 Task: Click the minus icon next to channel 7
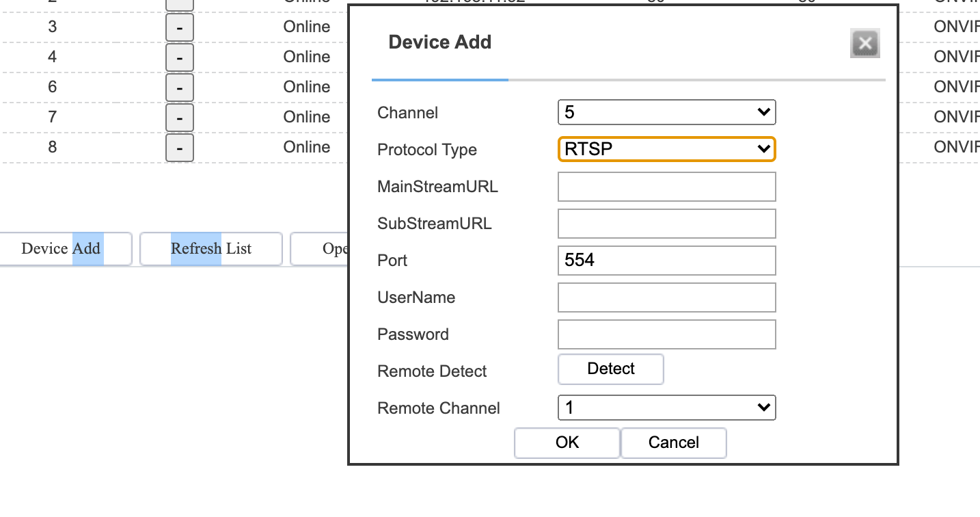pyautogui.click(x=179, y=118)
